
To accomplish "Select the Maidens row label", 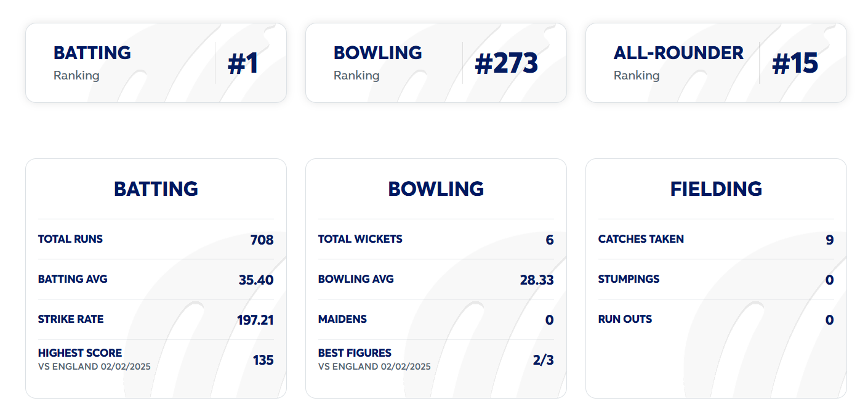I will (342, 319).
